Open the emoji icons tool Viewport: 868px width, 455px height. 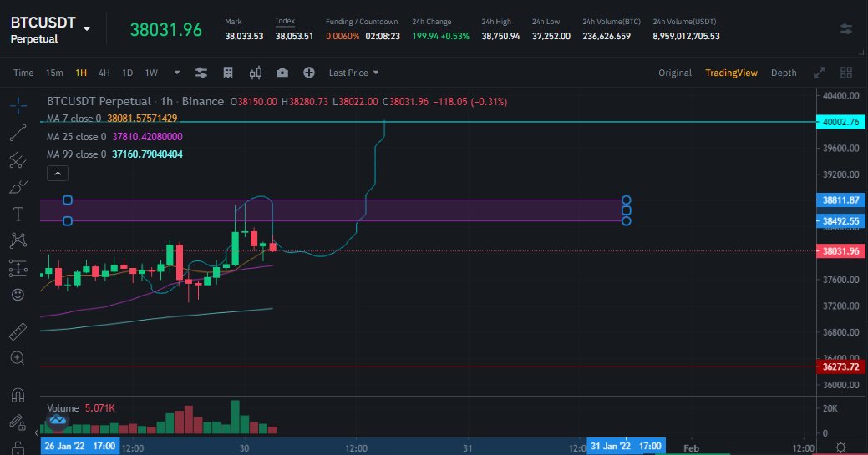tap(18, 295)
